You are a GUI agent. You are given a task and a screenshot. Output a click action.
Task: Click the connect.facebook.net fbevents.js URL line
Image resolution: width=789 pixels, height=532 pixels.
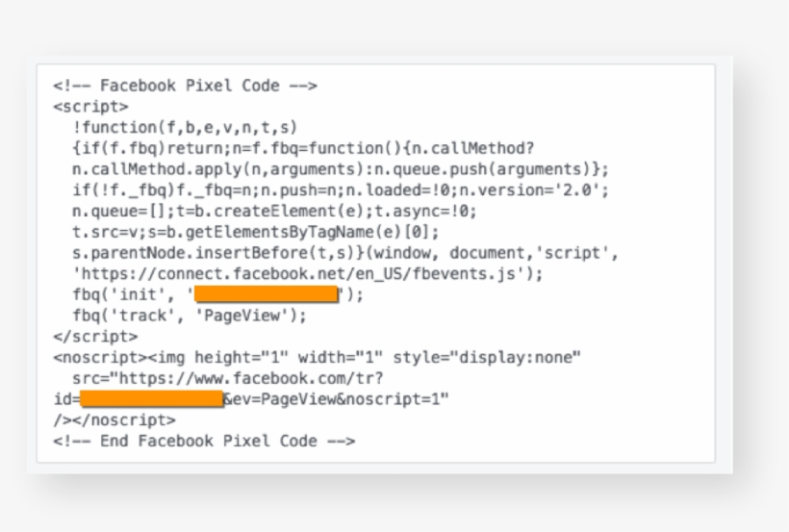[308, 274]
